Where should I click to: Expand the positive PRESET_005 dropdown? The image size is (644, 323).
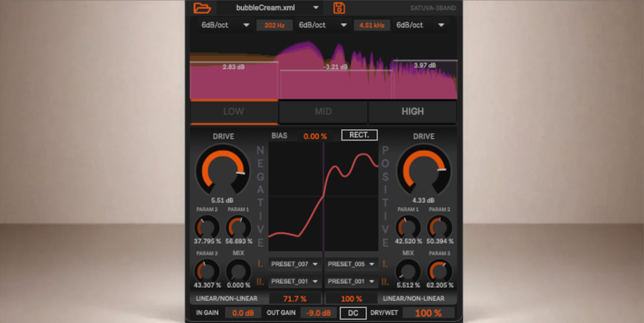tap(351, 264)
